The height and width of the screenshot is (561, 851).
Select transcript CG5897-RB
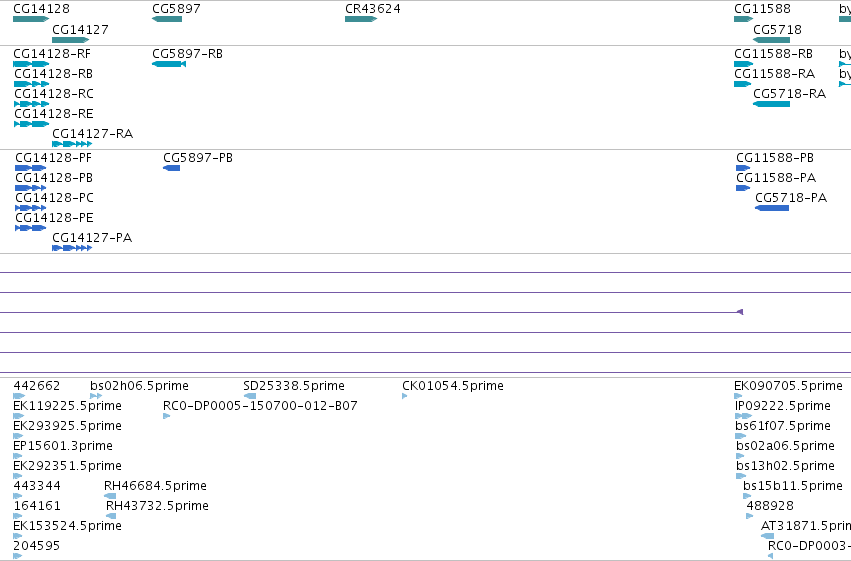(169, 64)
